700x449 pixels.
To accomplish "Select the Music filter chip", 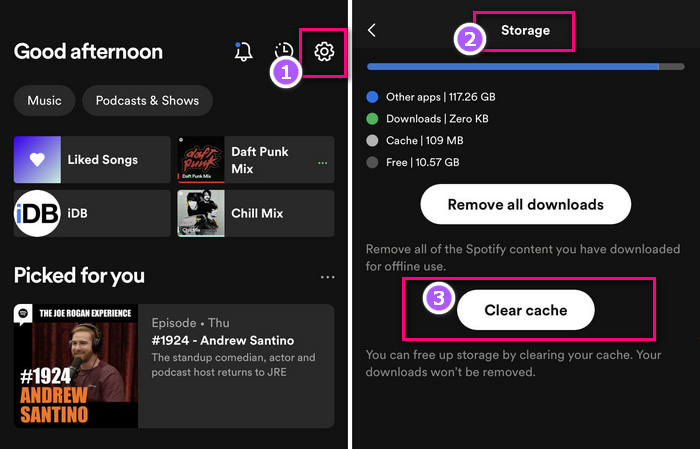I will tap(44, 101).
